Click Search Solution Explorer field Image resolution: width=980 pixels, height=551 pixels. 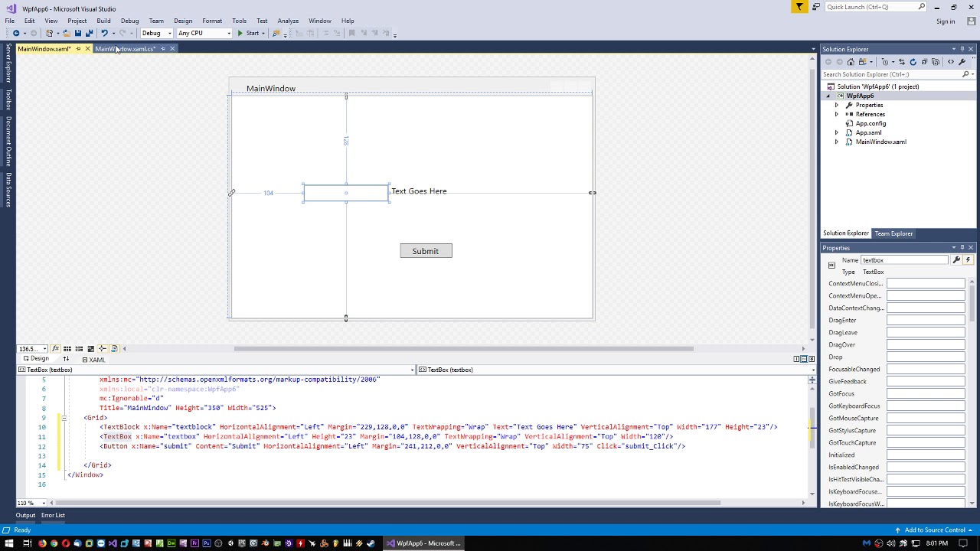click(892, 74)
